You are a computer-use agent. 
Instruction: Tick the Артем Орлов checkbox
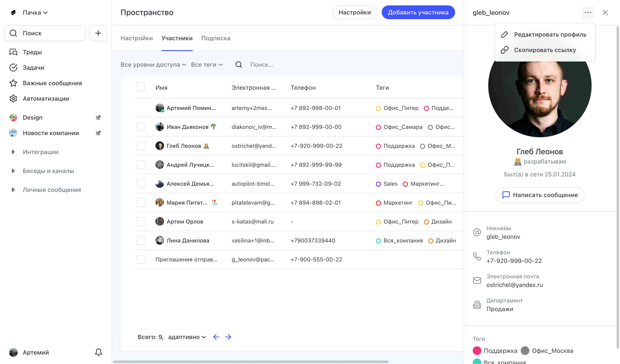[141, 222]
